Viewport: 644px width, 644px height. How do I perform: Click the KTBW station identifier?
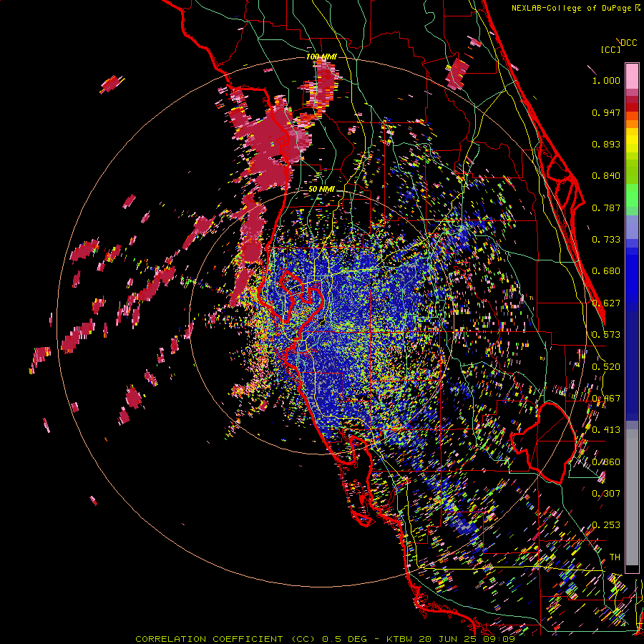[401, 639]
